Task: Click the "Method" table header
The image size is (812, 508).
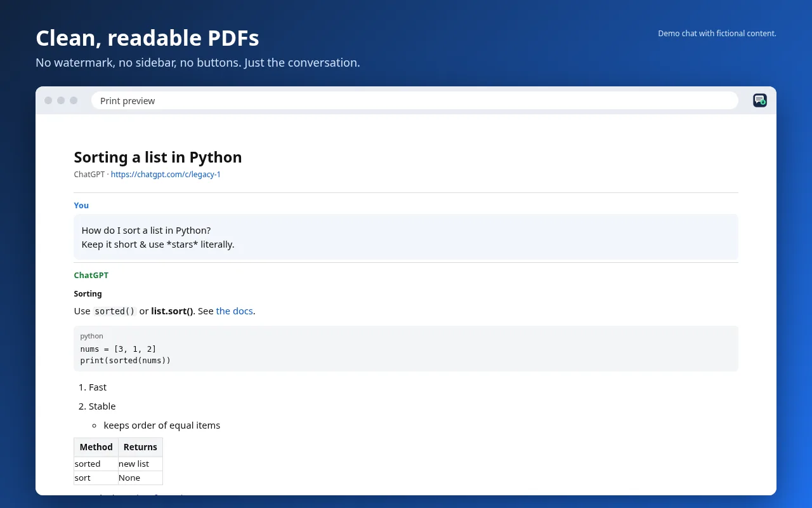Action: tap(96, 447)
